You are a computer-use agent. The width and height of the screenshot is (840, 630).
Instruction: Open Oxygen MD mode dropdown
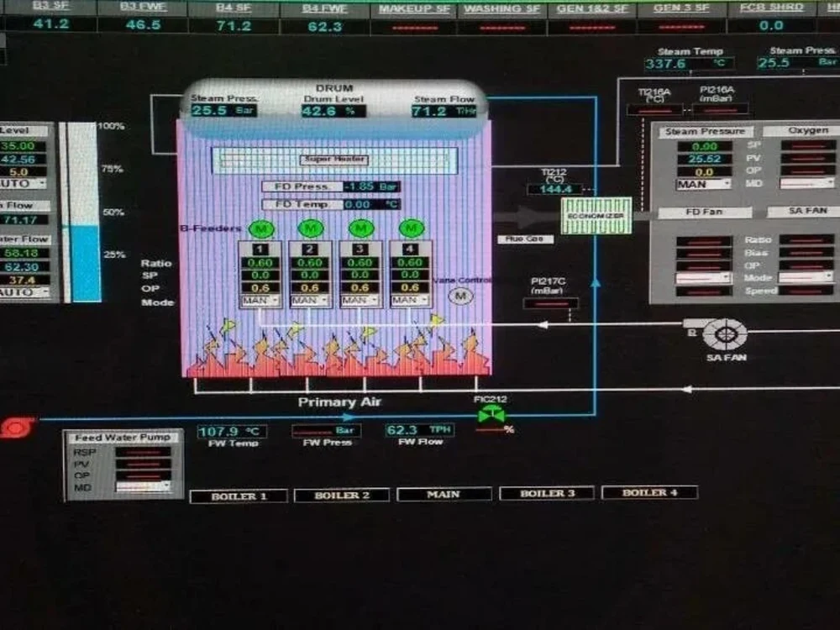click(x=806, y=183)
